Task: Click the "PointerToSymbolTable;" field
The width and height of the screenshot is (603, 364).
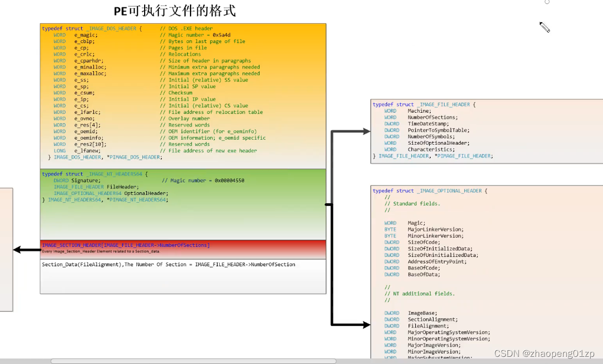Action: (439, 130)
